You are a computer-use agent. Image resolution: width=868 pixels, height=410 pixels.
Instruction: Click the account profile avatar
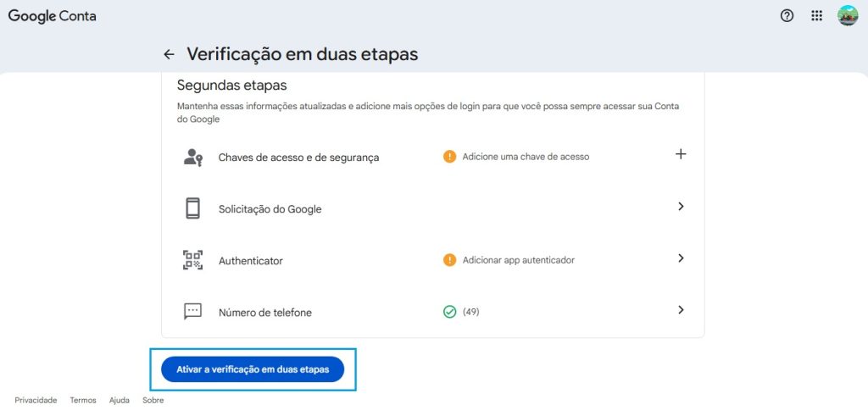[x=848, y=15]
